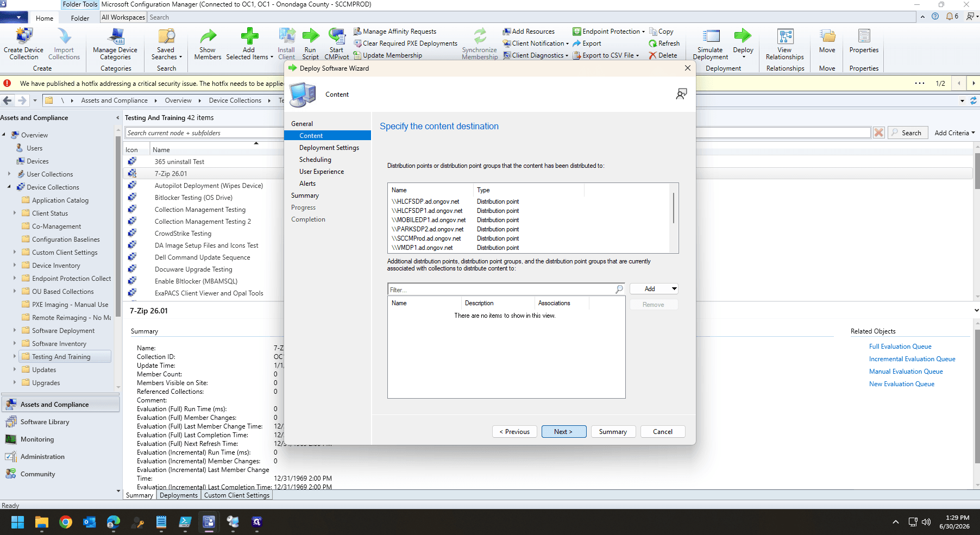Screen dimensions: 980x535
Task: Open Custom Client Settings bottom tab
Action: [236, 495]
